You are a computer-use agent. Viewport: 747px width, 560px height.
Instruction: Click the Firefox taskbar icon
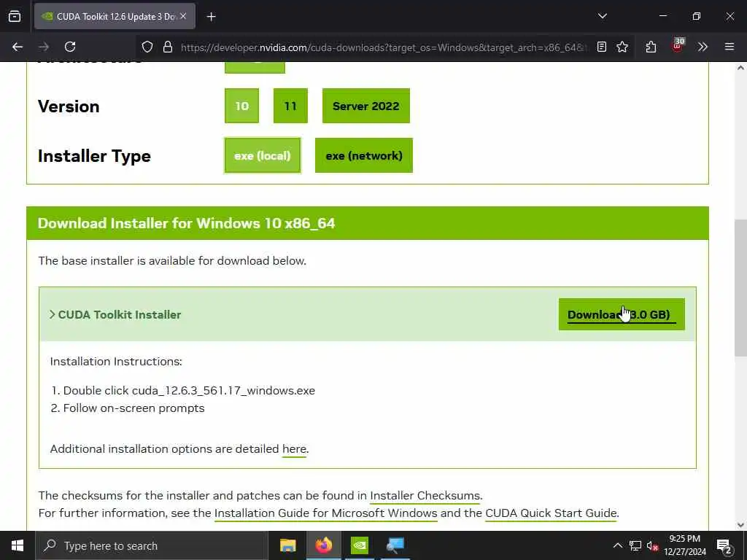[x=323, y=545]
